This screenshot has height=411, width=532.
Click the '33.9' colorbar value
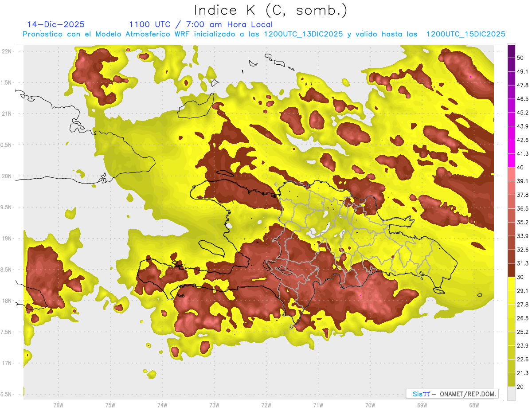[523, 236]
